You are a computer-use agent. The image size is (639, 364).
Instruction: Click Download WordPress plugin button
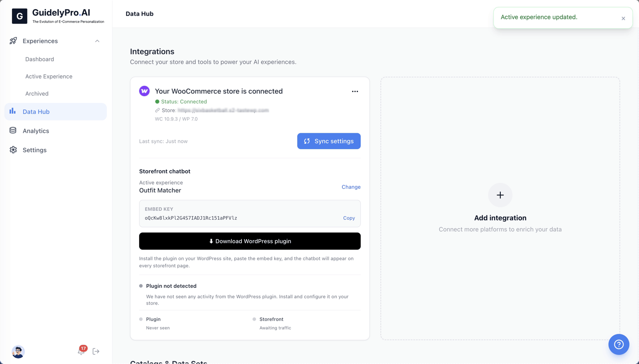(x=250, y=241)
